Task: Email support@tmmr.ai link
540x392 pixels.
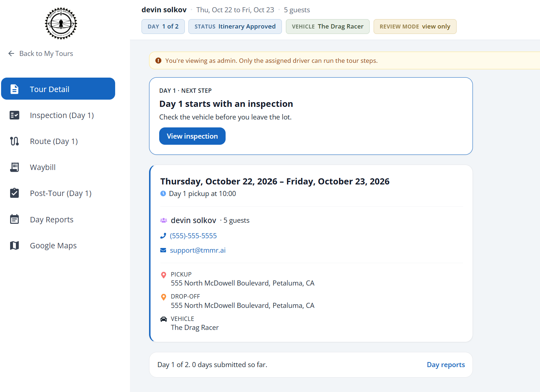Action: [x=198, y=250]
